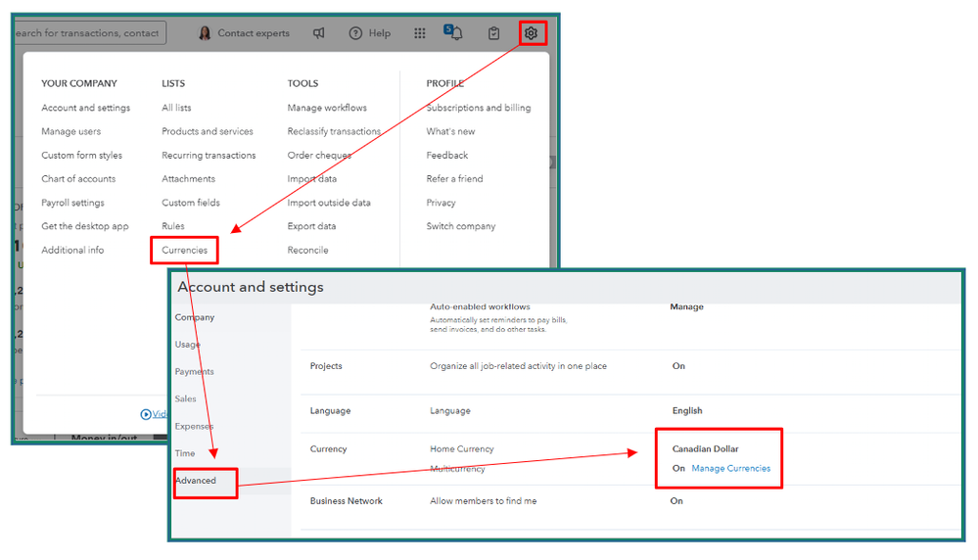978x560 pixels.
Task: Select Get the desktop app
Action: (85, 226)
